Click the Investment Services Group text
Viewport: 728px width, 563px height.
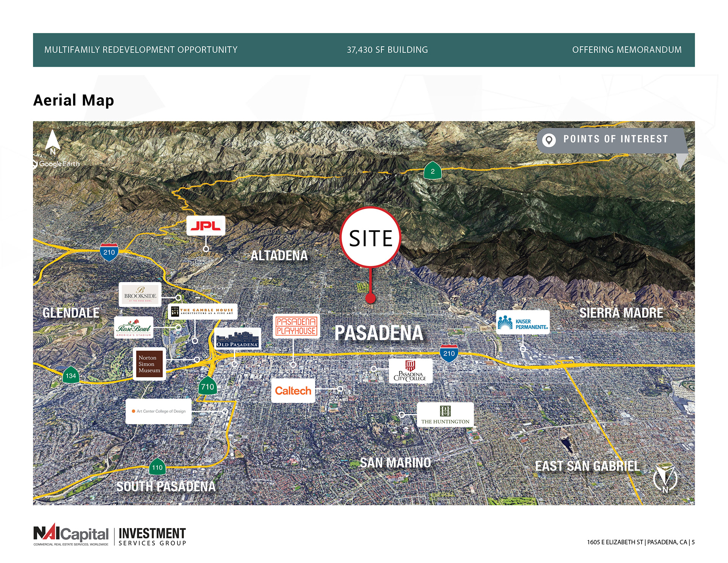point(152,536)
